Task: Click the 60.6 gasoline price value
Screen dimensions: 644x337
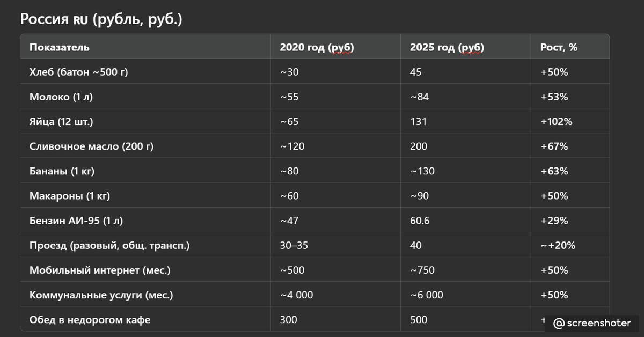Action: pos(419,221)
